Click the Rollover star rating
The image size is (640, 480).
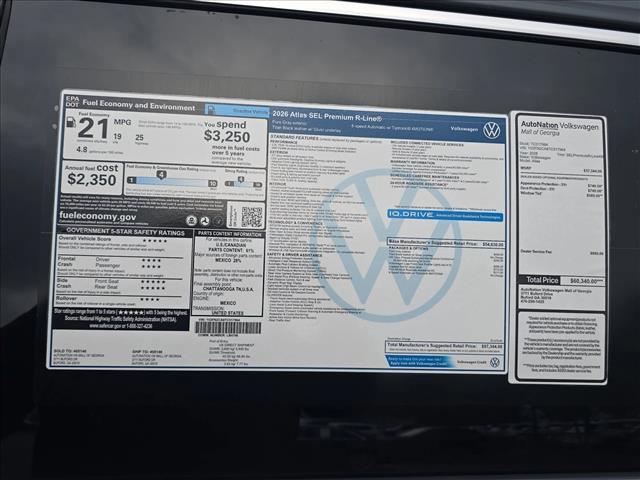(150, 299)
